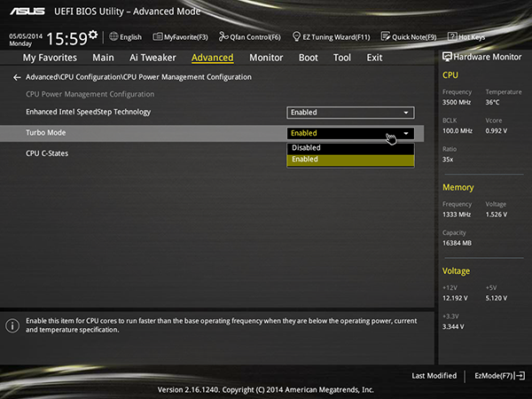Open the Monitor tab

click(266, 58)
